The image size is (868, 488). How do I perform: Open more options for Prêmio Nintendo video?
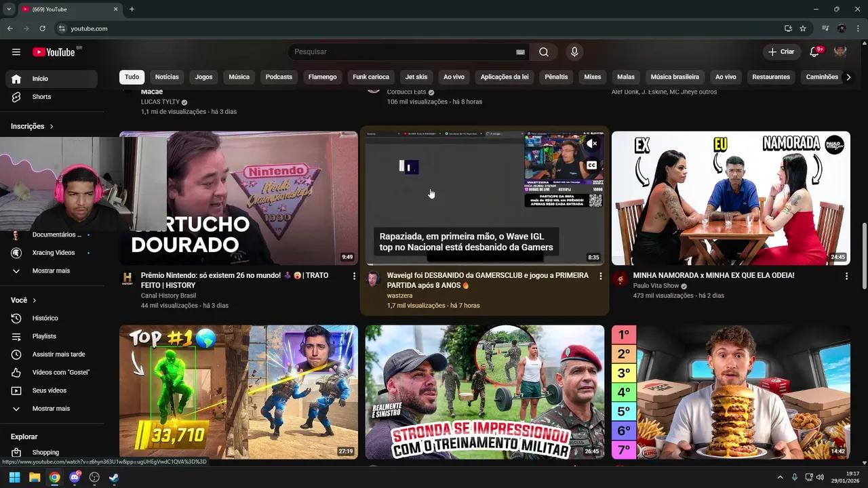click(x=354, y=276)
